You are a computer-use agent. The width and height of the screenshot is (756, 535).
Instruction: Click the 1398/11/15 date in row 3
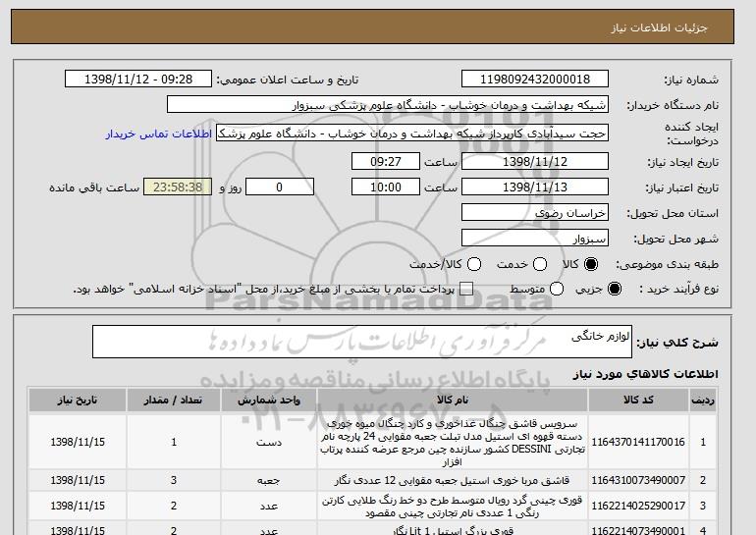click(x=78, y=506)
